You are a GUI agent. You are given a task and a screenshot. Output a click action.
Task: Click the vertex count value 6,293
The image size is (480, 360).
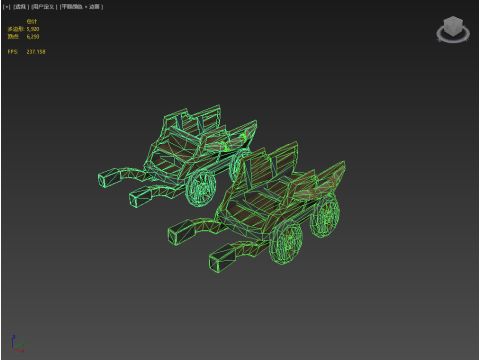[33, 37]
